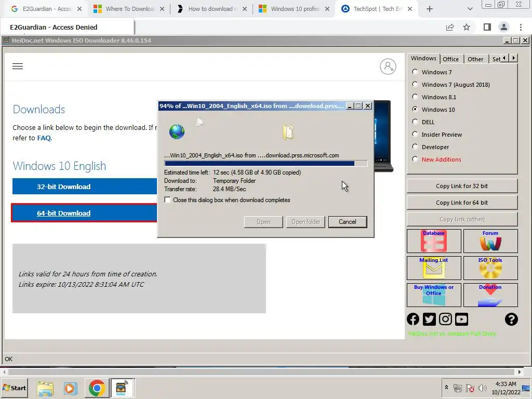Toggle the browser side panel icon

click(487, 27)
